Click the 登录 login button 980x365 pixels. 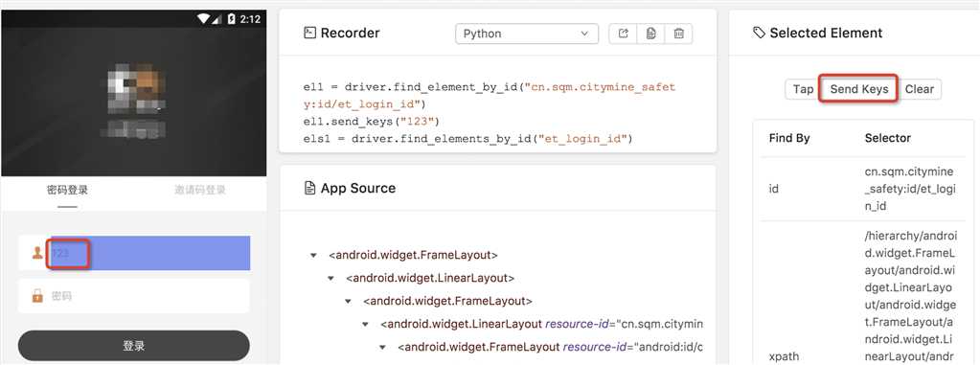[134, 346]
